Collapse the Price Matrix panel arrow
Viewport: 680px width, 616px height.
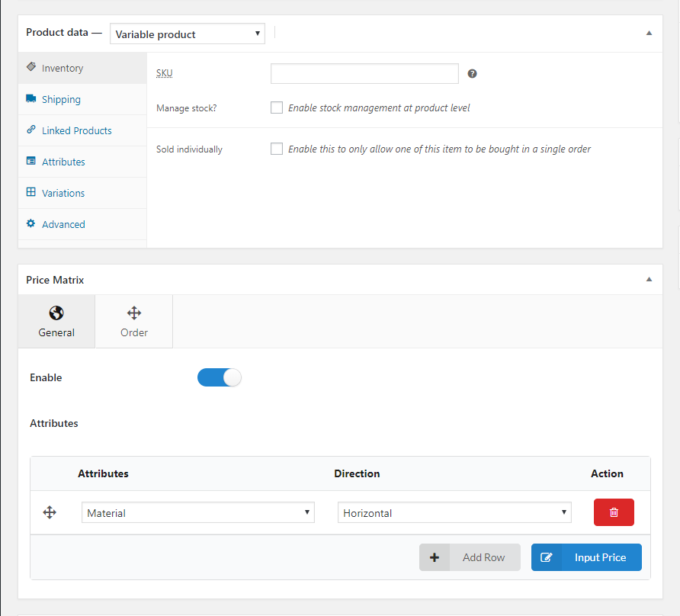649,280
